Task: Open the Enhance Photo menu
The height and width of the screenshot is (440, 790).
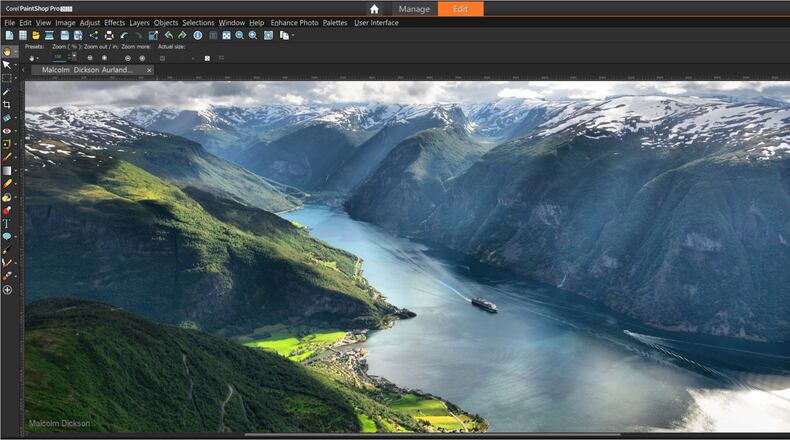Action: point(294,23)
